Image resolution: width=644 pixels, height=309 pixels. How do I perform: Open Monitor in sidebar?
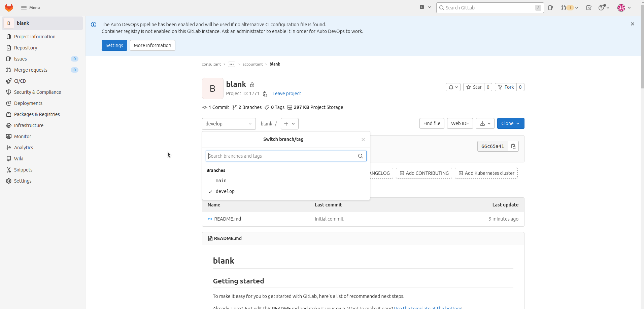tap(42, 137)
